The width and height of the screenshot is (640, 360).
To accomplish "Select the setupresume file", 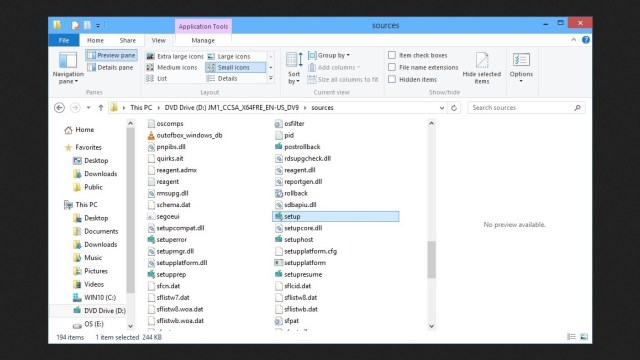I will [x=299, y=274].
